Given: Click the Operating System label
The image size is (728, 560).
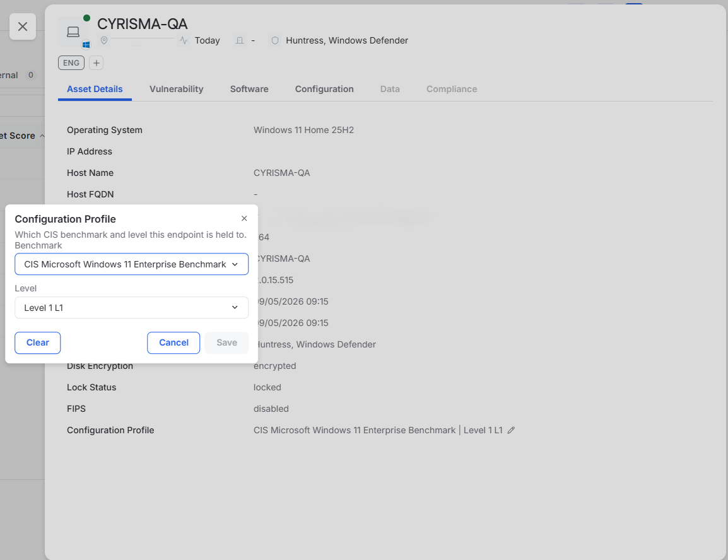Looking at the screenshot, I should (x=105, y=130).
